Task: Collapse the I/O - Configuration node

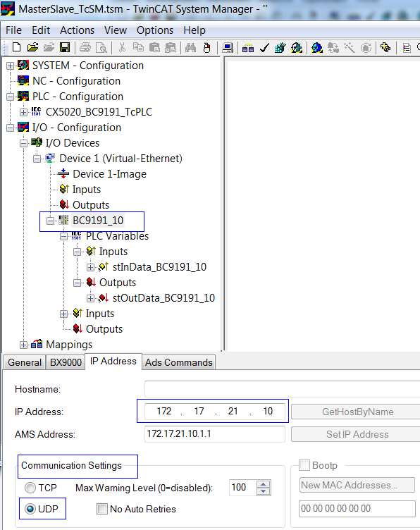Action: pyautogui.click(x=10, y=128)
